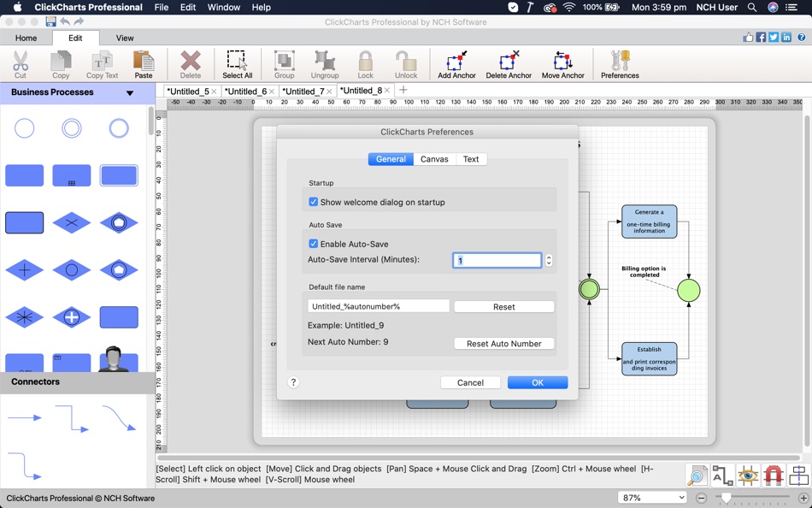Open the 87% zoom level dropdown

[x=654, y=498]
